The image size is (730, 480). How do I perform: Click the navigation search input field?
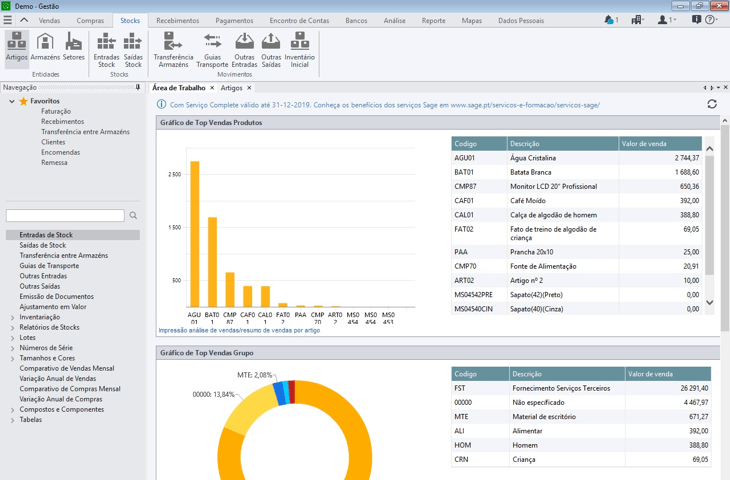click(65, 216)
